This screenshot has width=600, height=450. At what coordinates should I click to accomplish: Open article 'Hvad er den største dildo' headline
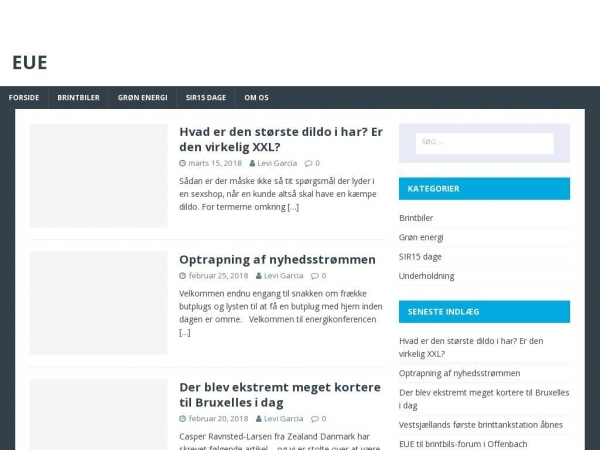click(x=281, y=139)
